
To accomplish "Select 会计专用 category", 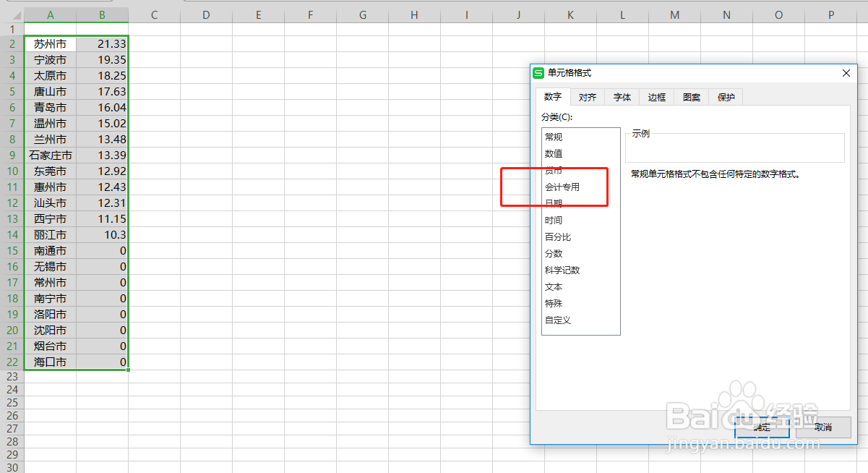I will point(581,187).
